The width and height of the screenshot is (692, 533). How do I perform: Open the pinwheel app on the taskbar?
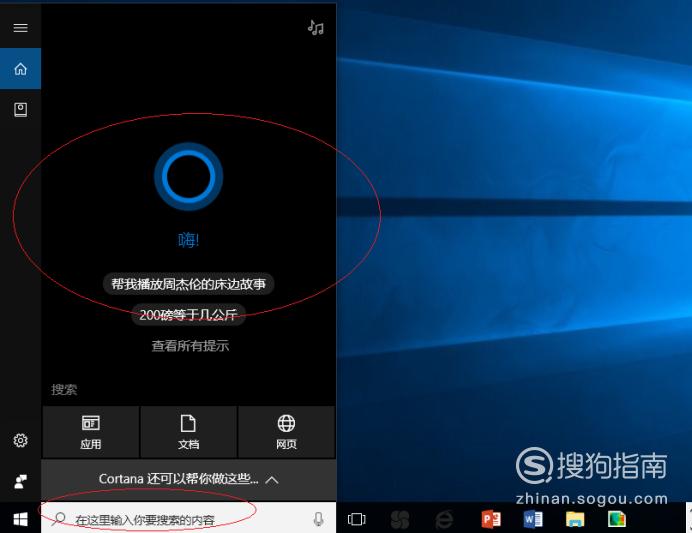pos(400,519)
